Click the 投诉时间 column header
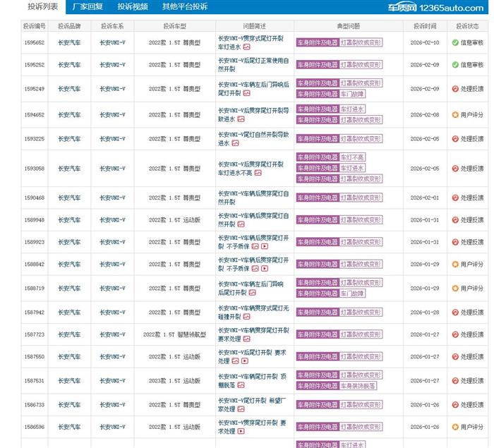 pos(424,26)
